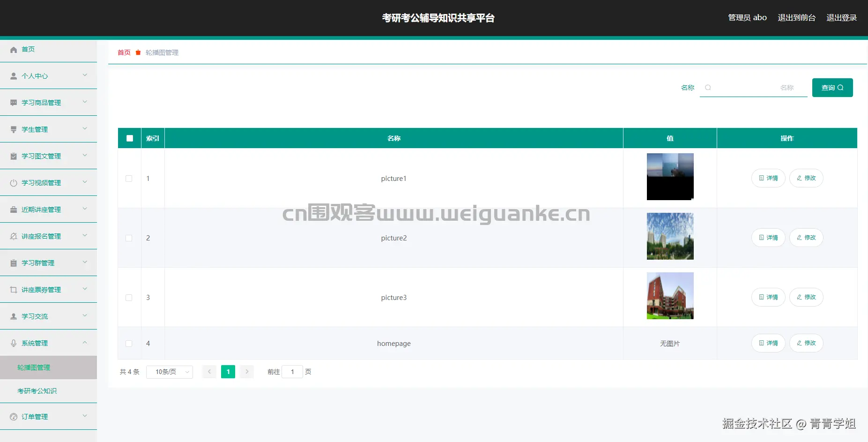Click the magnifier icon in the search field
Image resolution: width=868 pixels, height=442 pixels.
point(708,87)
